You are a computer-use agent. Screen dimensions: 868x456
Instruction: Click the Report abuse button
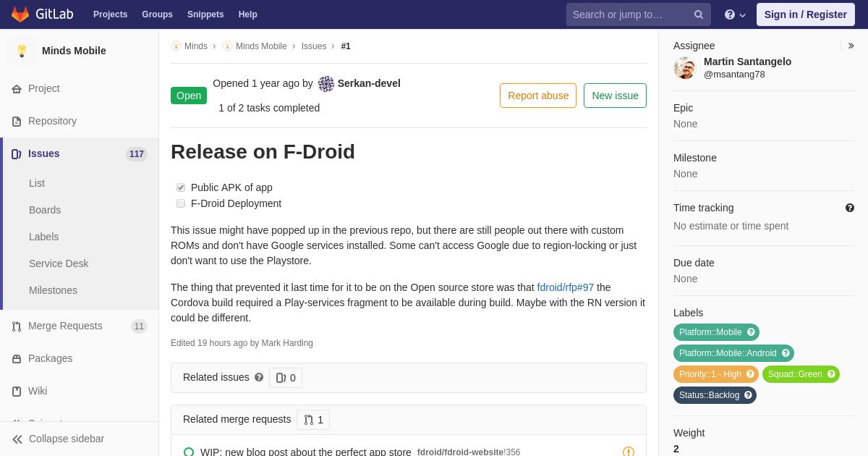(538, 96)
